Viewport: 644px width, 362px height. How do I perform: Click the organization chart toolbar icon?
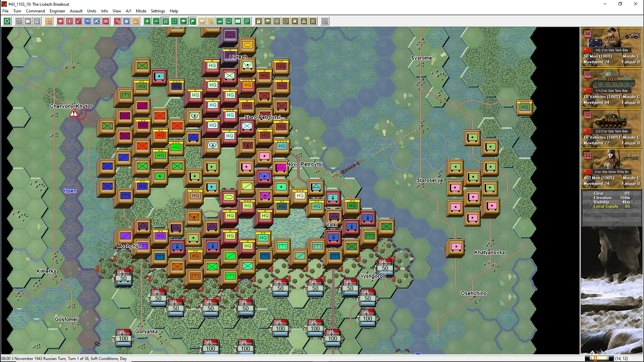pos(304,21)
